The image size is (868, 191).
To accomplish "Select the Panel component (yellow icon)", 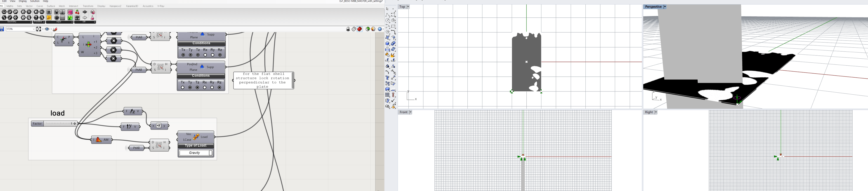I will 49,18.
